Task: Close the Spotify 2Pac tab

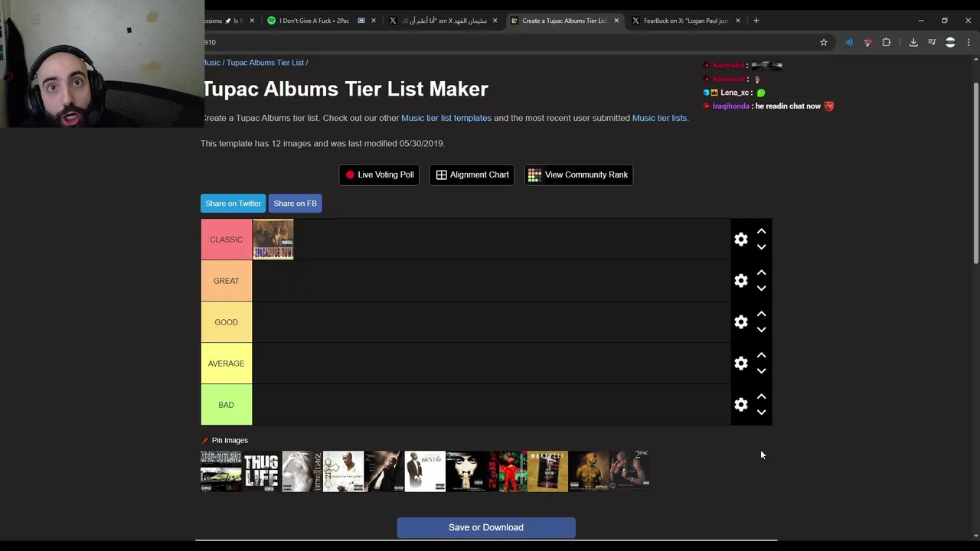Action: click(374, 21)
